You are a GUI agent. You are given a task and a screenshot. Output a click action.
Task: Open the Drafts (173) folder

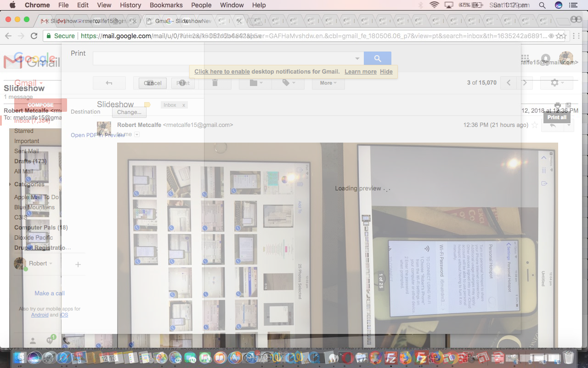pos(30,161)
